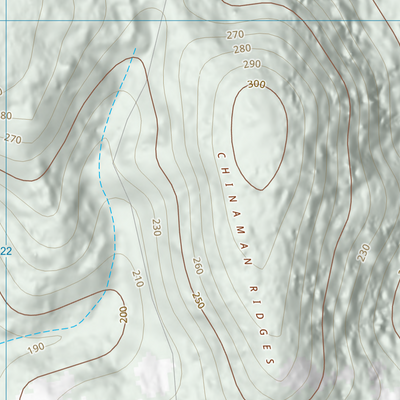Click the 210 contour label

138,279
